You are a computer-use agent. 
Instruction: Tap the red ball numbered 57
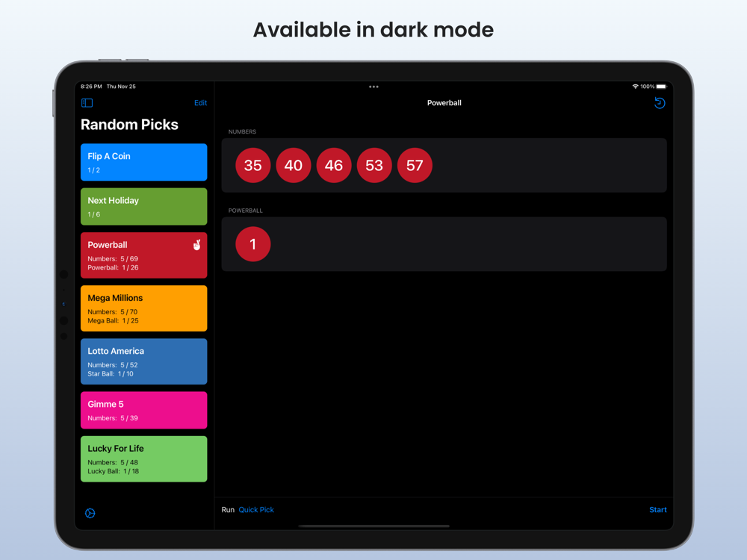pos(415,165)
